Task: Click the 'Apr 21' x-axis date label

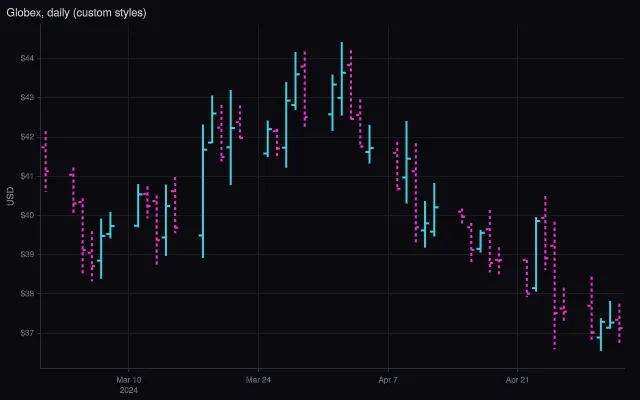Action: click(x=517, y=380)
